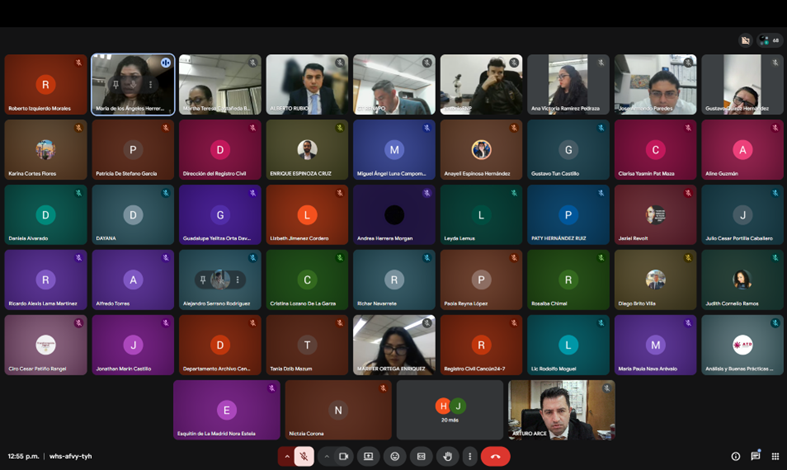The width and height of the screenshot is (787, 470).
Task: Show the 68 participants people panel
Action: (770, 40)
